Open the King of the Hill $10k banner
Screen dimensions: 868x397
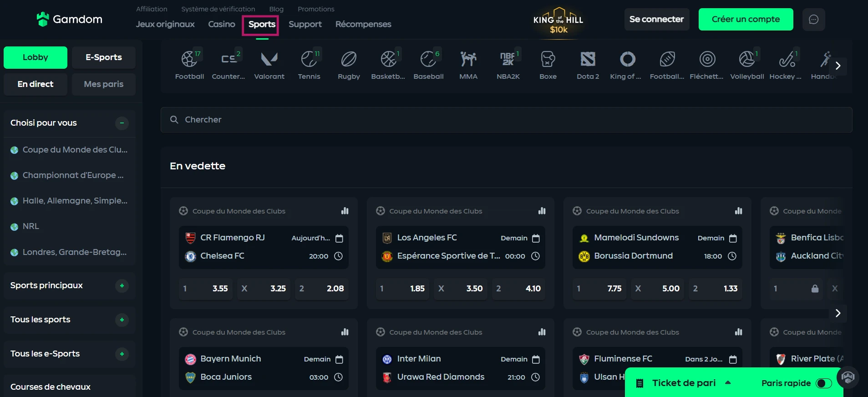coord(558,20)
